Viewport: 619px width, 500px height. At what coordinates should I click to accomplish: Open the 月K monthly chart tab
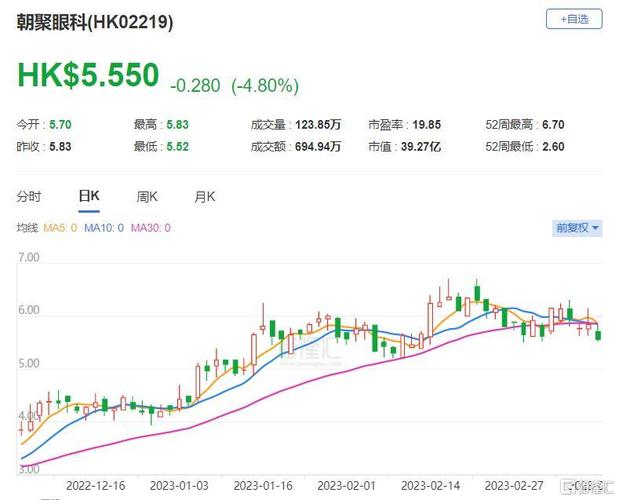[x=204, y=196]
